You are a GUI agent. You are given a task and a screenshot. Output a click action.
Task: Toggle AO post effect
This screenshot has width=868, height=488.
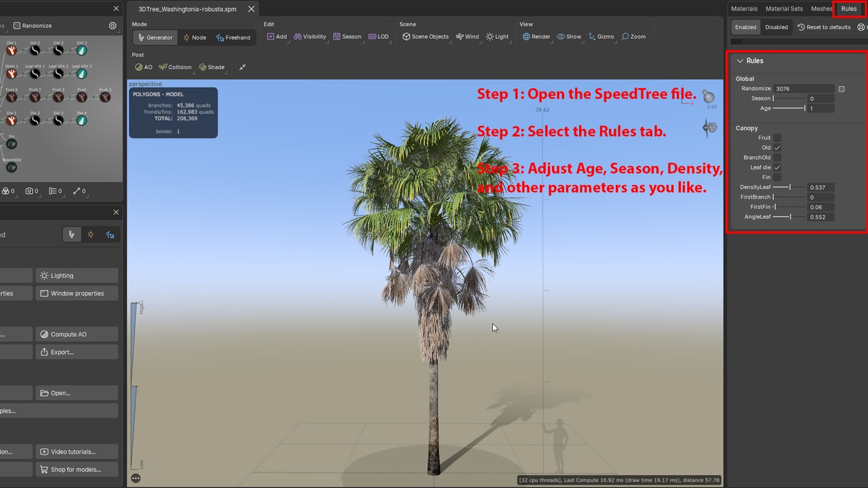(144, 67)
